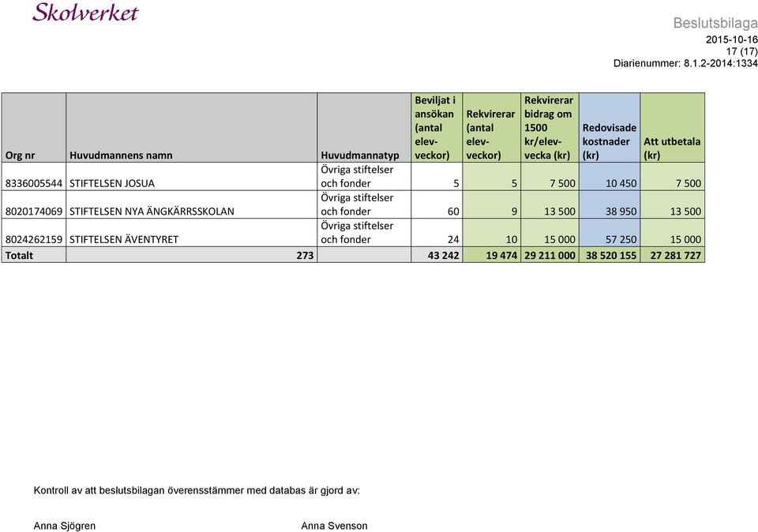Image resolution: width=758 pixels, height=532 pixels.
Task: Click the date 2015-10-16
Action: coord(731,39)
